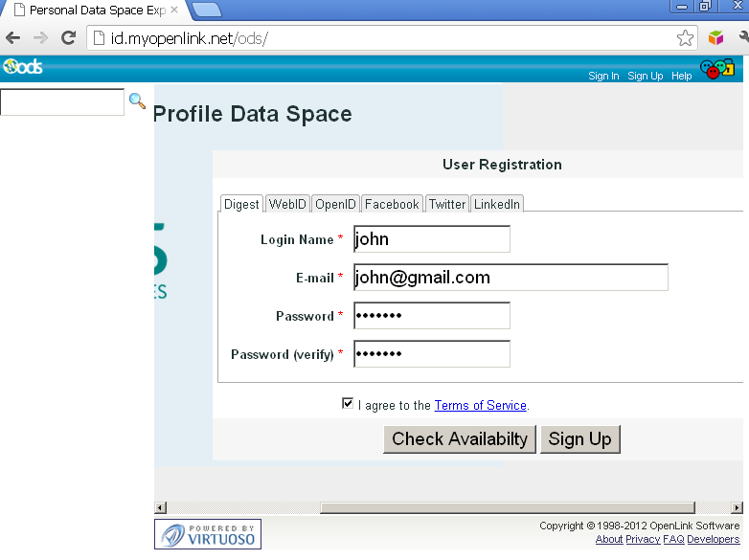Click the colorful faces icon in header
The width and height of the screenshot is (749, 560).
(x=716, y=69)
